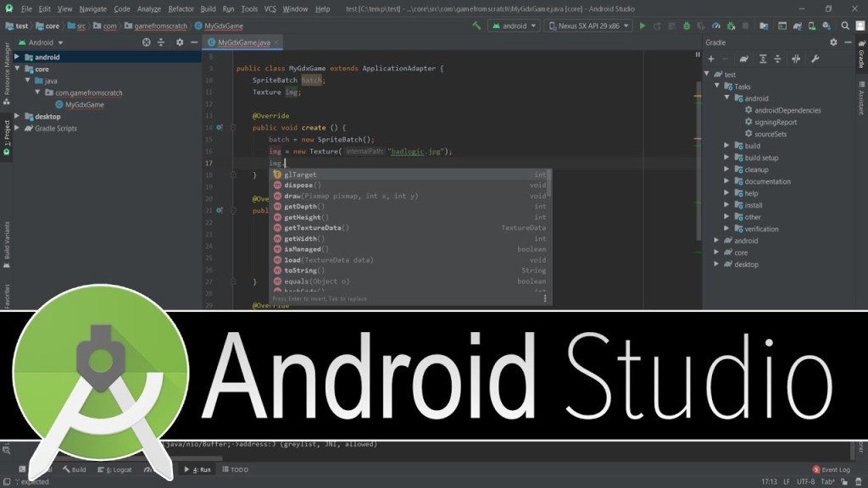This screenshot has width=868, height=488.
Task: Open the VCS menu
Action: tap(270, 8)
